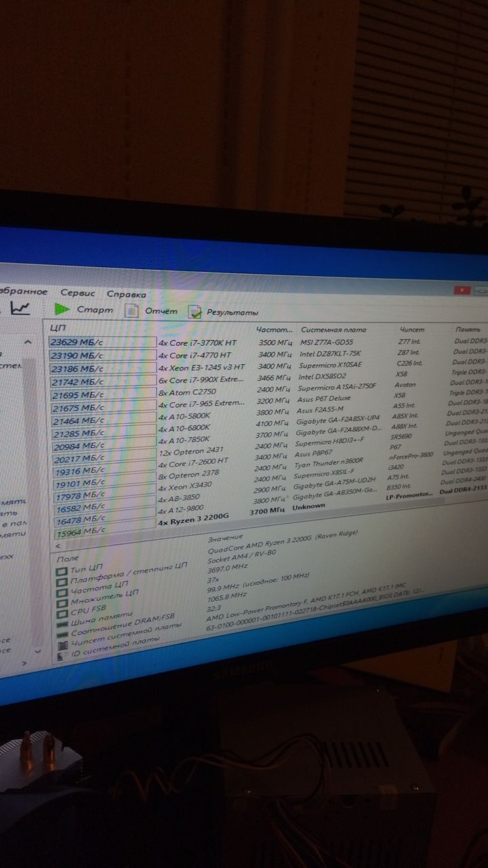Click the Результаты checkmark icon
The image size is (488, 868).
[x=195, y=312]
